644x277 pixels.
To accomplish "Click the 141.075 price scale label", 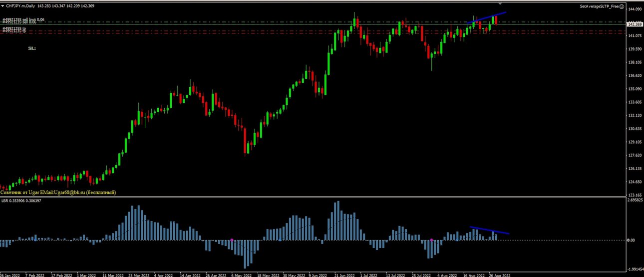I will click(635, 35).
